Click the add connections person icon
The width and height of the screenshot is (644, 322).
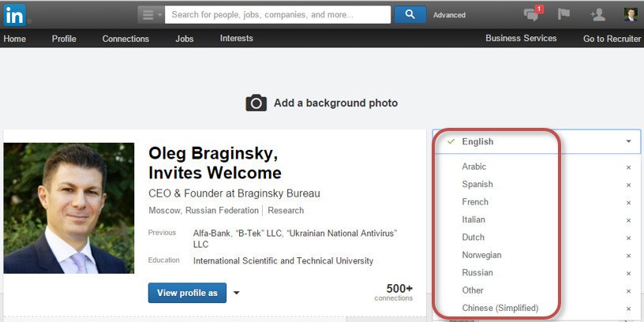597,14
